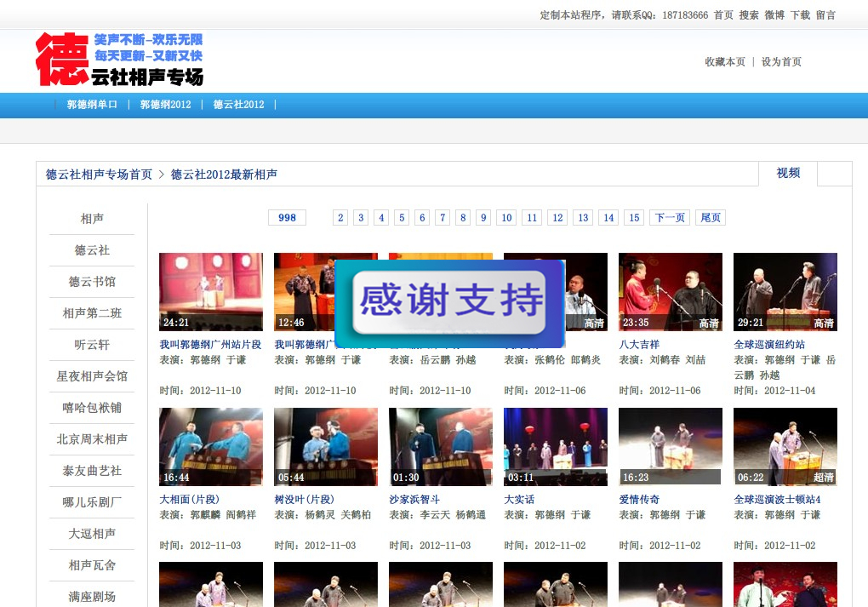Select 满座剧场 in the sidebar
Screen dimensions: 868x607
click(x=92, y=597)
